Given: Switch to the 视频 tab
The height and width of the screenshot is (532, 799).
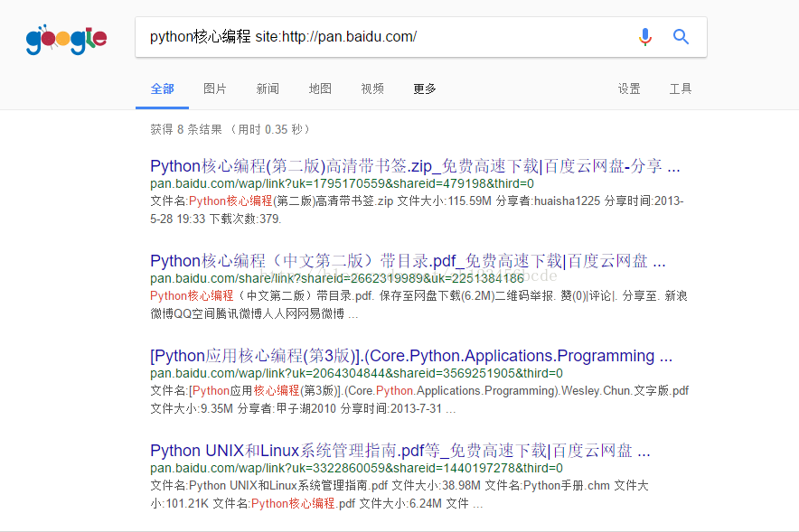Looking at the screenshot, I should coord(372,89).
